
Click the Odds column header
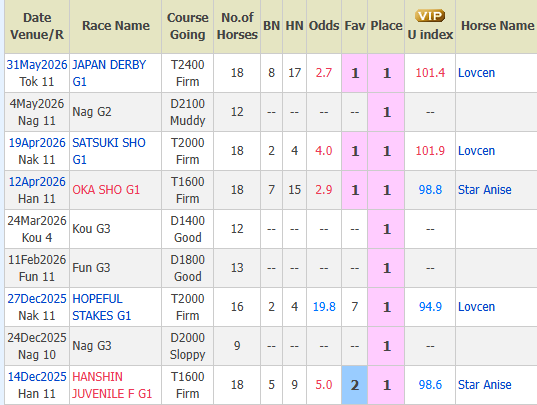(324, 26)
